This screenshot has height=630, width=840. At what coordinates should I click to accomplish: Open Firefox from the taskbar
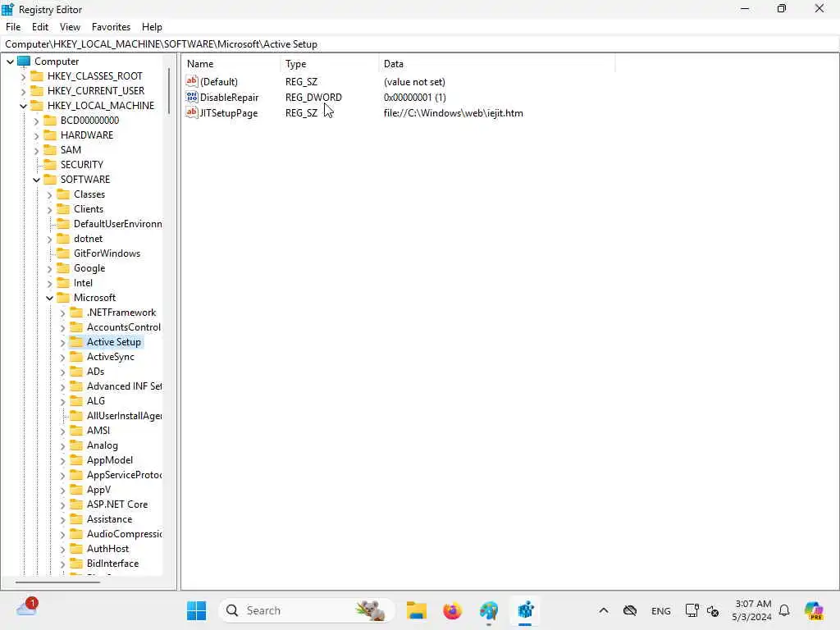453,610
